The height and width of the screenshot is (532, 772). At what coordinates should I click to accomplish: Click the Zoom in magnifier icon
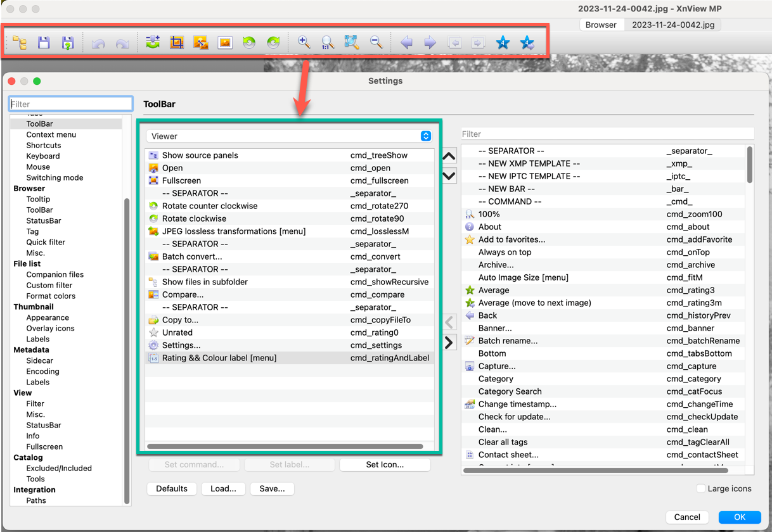[304, 42]
